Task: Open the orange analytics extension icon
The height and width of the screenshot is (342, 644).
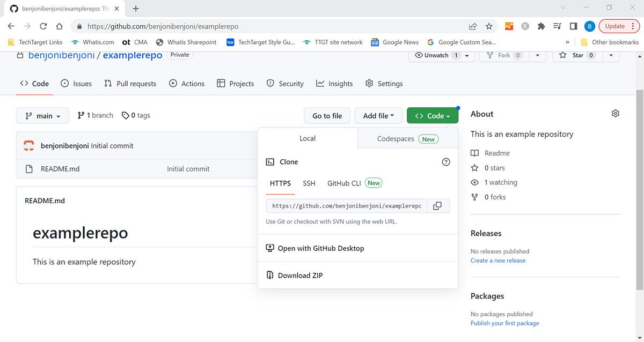Action: [509, 26]
